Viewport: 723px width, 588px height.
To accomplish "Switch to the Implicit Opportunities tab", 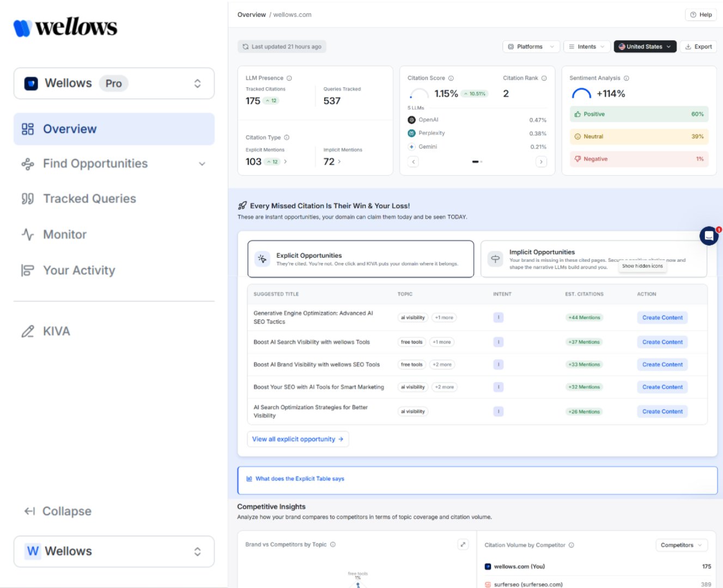I will coord(591,259).
